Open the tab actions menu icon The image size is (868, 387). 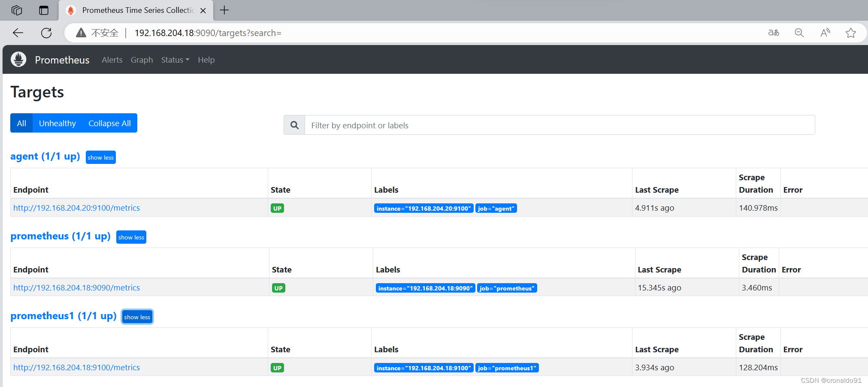tap(44, 10)
